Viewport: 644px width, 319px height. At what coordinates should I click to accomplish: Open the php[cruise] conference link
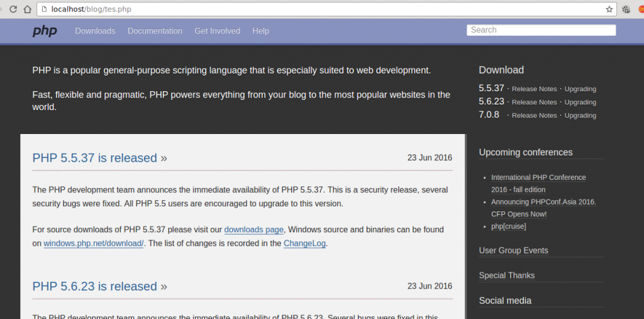(x=508, y=227)
